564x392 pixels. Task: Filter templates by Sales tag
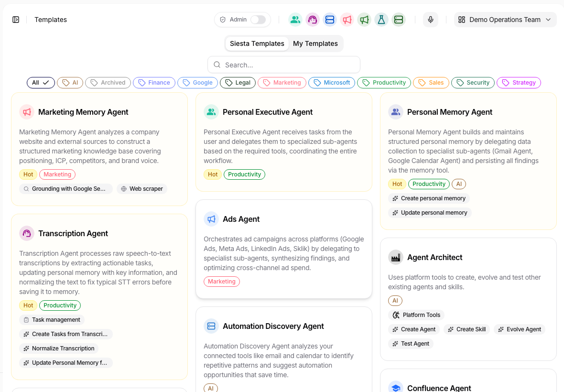(x=431, y=83)
